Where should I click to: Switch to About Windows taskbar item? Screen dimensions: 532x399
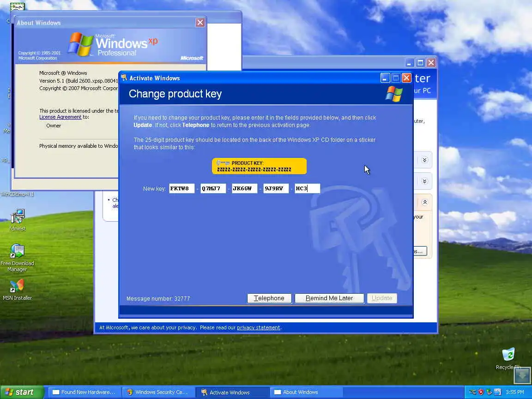[307, 392]
